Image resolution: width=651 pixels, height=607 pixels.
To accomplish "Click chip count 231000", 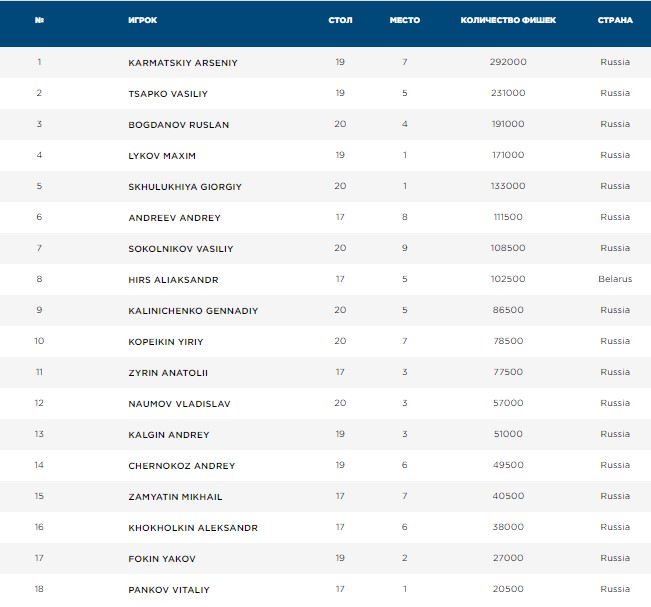I will [x=508, y=93].
